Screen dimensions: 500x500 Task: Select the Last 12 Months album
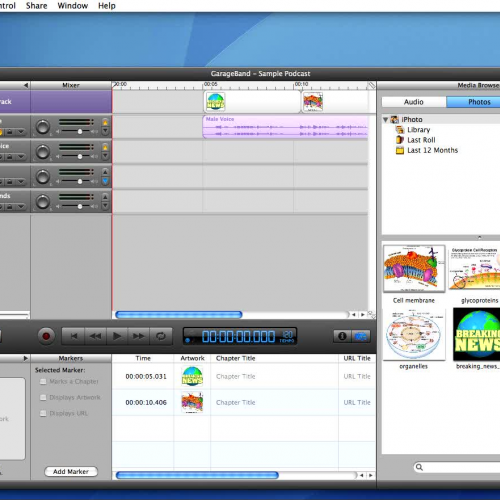[x=432, y=150]
